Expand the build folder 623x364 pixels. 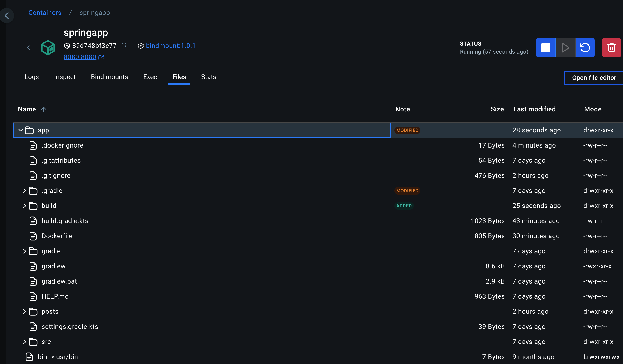pyautogui.click(x=24, y=206)
